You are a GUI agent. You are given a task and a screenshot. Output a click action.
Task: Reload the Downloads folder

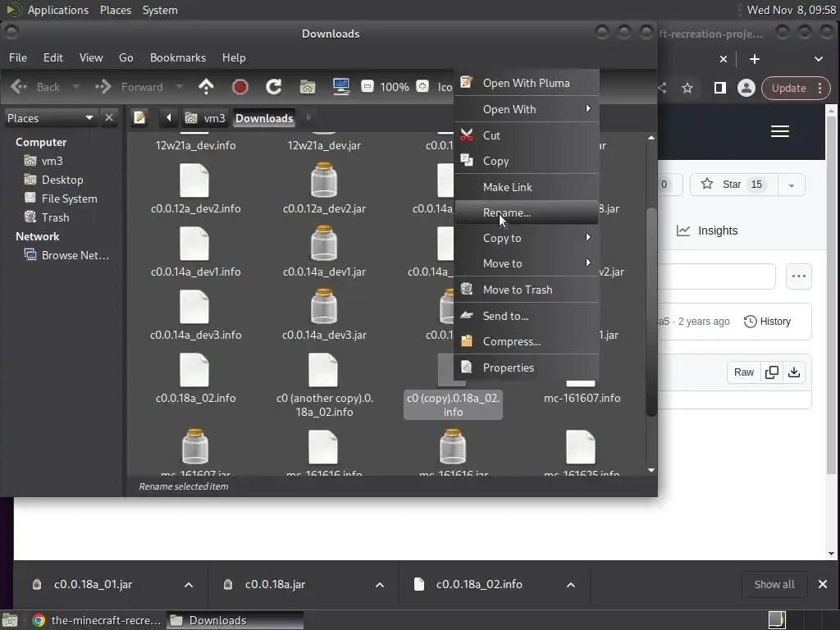[x=274, y=87]
